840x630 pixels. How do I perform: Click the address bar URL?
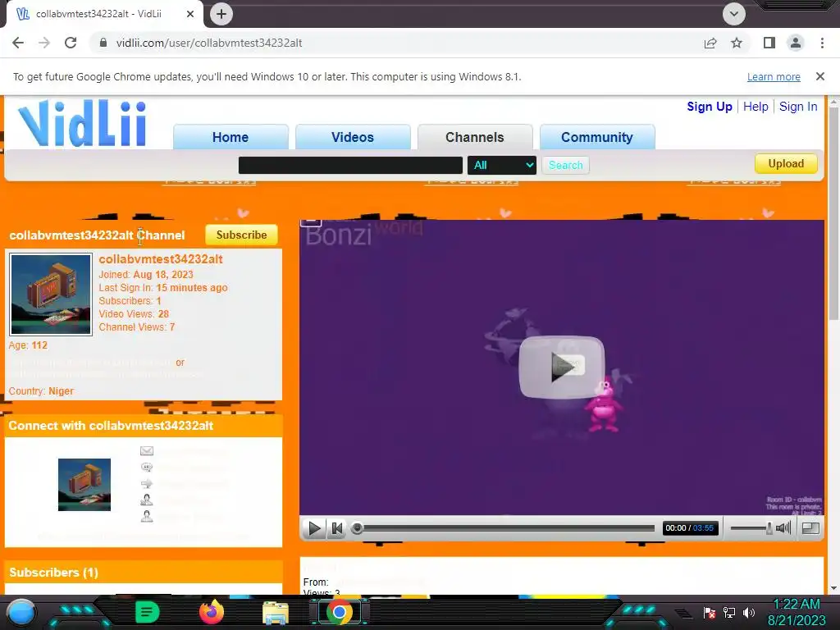point(209,43)
